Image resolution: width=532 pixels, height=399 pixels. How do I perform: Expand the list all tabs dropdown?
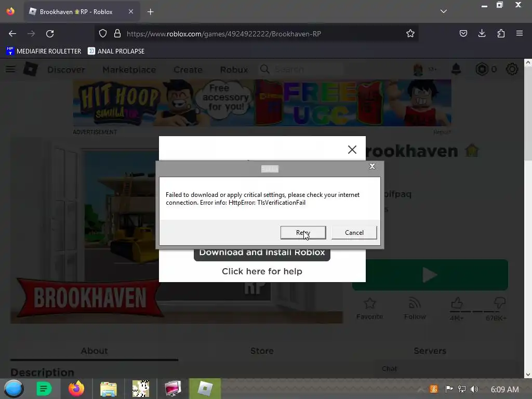point(444,11)
